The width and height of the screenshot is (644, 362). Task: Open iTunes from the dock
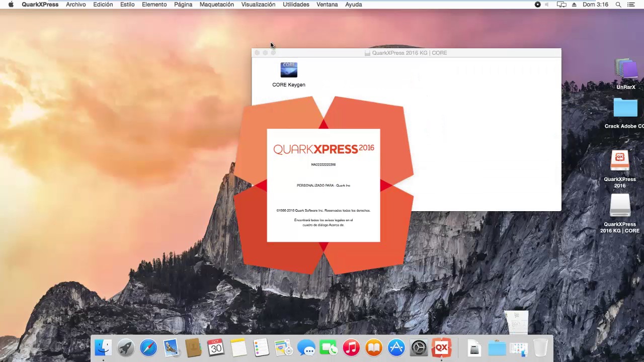pyautogui.click(x=351, y=347)
